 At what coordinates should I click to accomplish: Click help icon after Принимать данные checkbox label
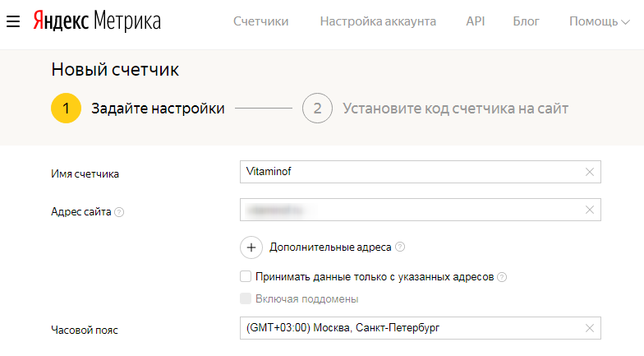click(x=502, y=277)
